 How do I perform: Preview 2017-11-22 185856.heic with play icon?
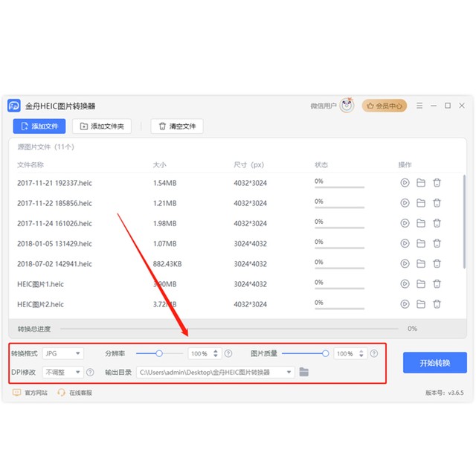coord(405,203)
